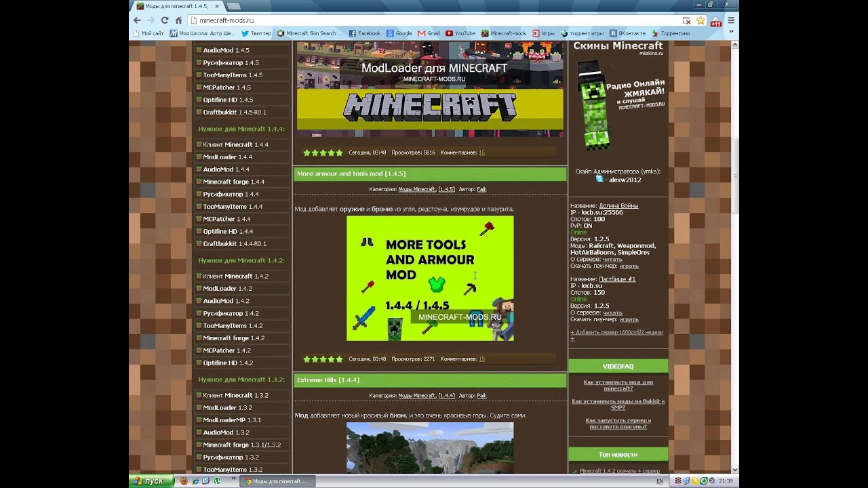Open 'Долина Войны' server name link
The width and height of the screenshot is (868, 488).
[618, 205]
